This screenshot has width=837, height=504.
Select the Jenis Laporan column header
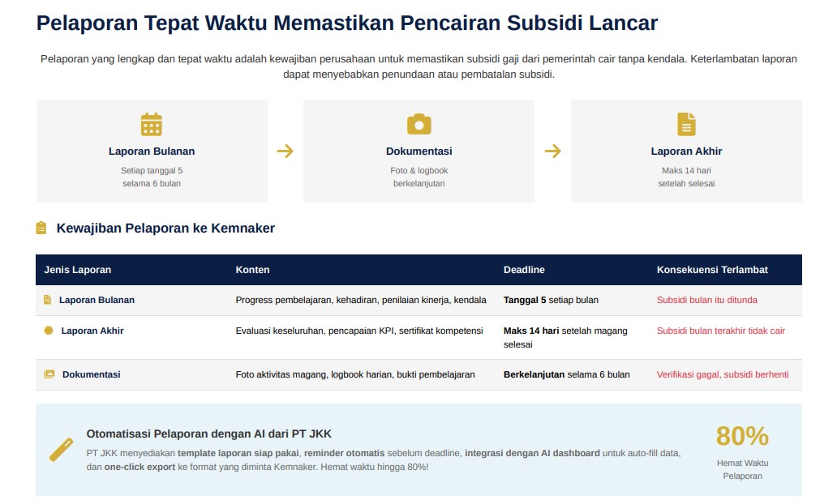pos(78,270)
